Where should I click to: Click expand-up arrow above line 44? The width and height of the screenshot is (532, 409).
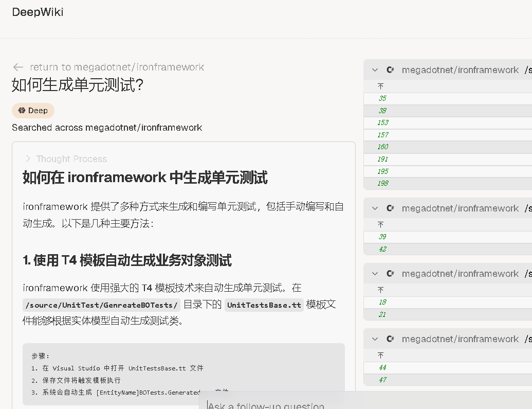[x=381, y=355]
